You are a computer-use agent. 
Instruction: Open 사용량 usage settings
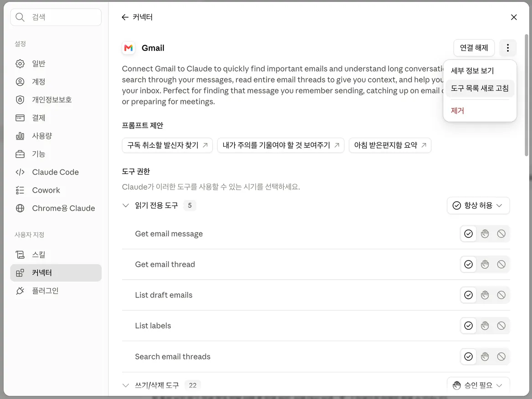point(56,136)
